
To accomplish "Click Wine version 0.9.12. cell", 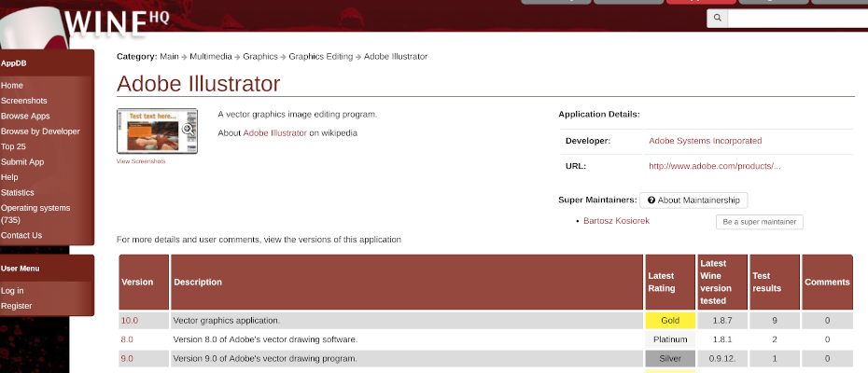I will [721, 359].
